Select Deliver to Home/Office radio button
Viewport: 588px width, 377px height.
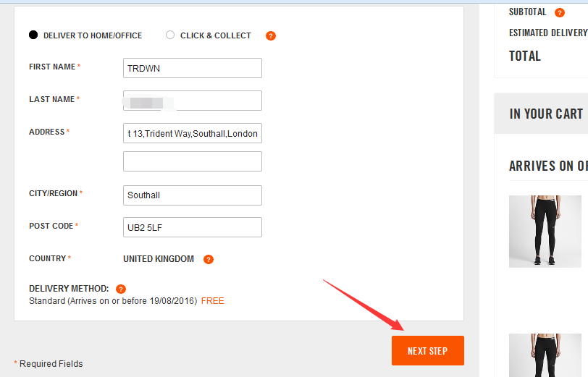33,35
